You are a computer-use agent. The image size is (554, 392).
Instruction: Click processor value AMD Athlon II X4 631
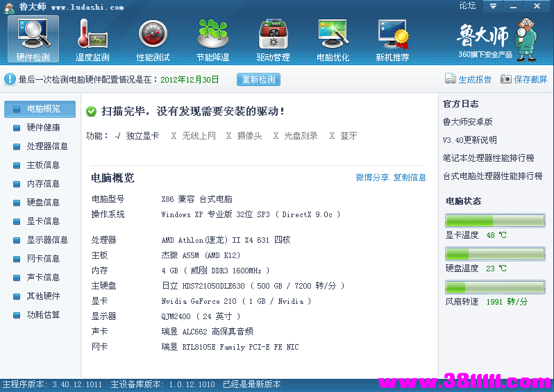click(x=226, y=240)
